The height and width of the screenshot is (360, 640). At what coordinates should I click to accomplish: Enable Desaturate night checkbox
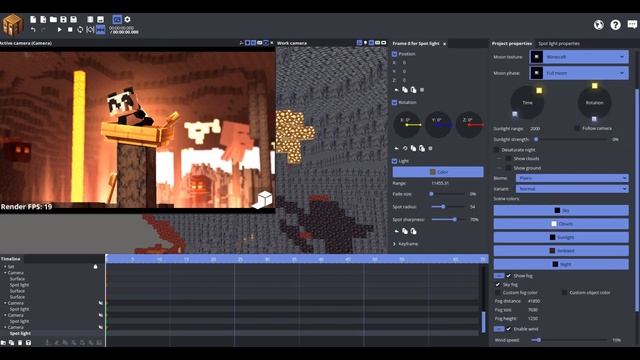pyautogui.click(x=496, y=150)
